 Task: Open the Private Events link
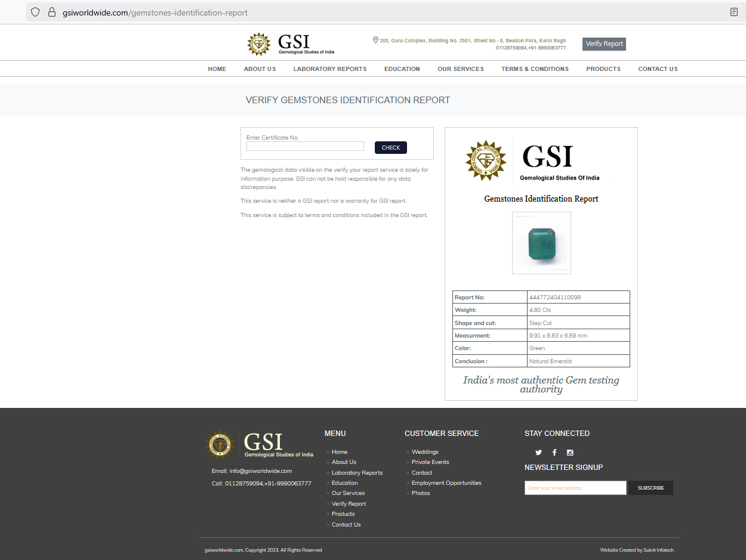pyautogui.click(x=430, y=462)
